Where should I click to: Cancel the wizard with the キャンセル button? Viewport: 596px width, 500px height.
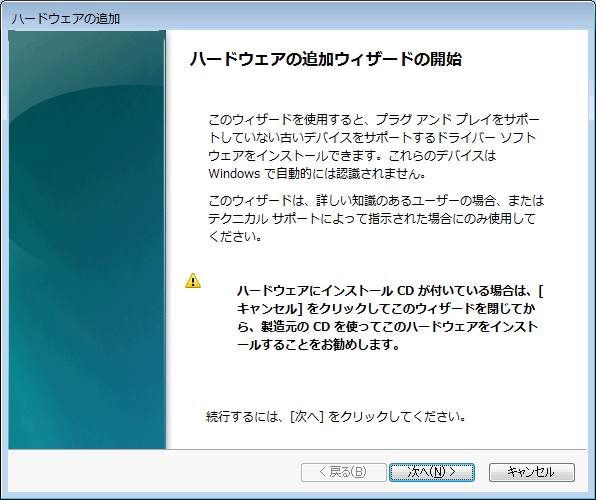[531, 472]
